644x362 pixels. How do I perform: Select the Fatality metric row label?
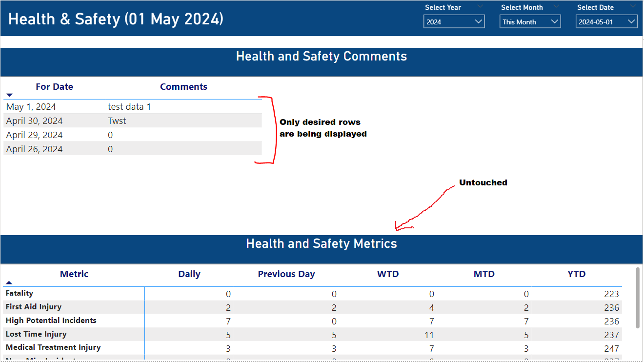(20, 293)
